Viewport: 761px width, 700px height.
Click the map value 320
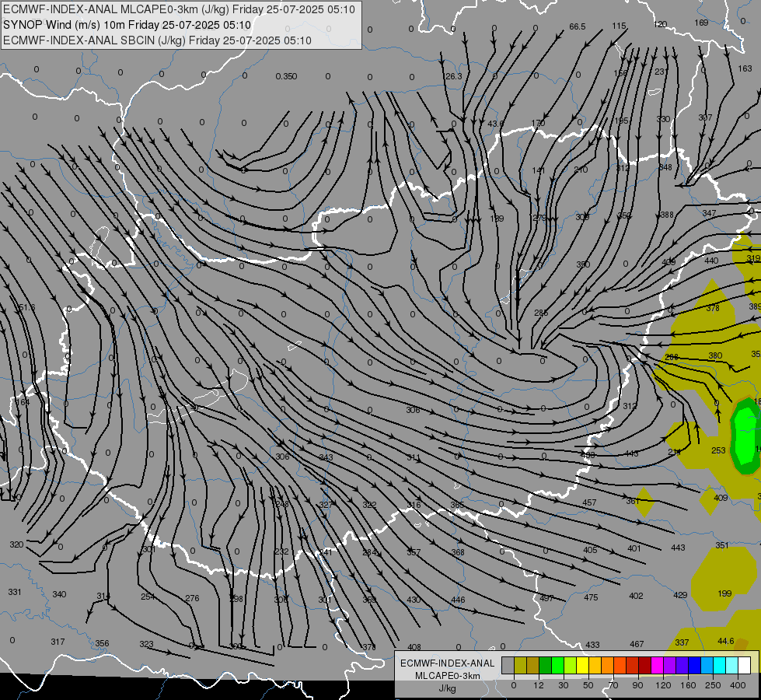(16, 544)
